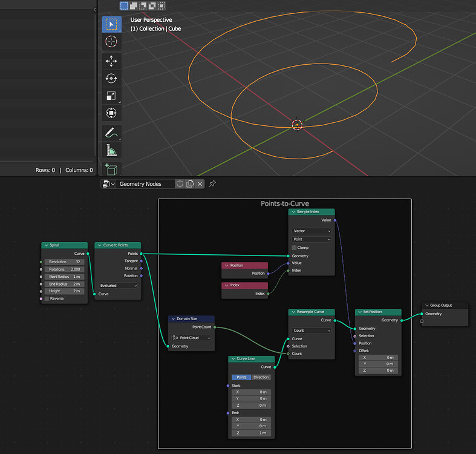Viewport: 476px width, 454px height.
Task: Click the Rows: 0 status text
Action: coord(45,170)
